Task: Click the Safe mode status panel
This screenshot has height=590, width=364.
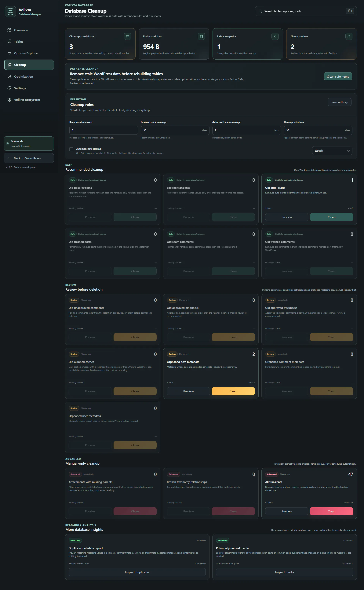Action: pos(29,144)
